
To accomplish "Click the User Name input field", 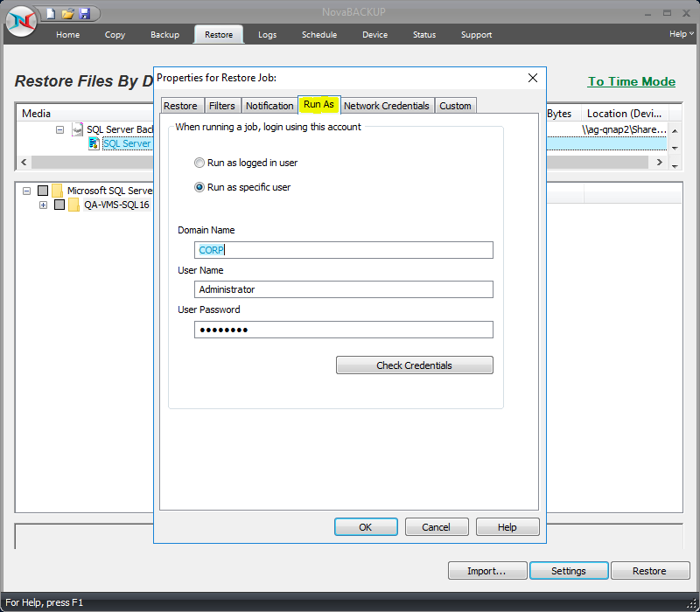I will click(344, 289).
